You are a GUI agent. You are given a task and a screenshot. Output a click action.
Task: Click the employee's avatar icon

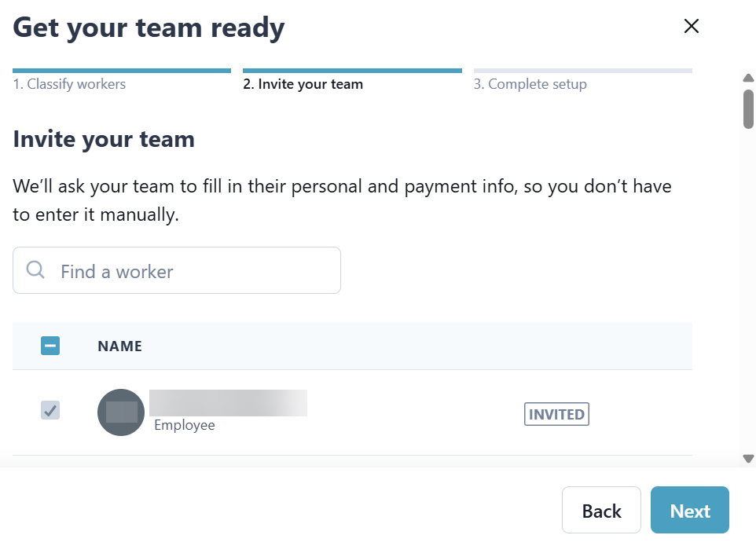click(x=121, y=412)
